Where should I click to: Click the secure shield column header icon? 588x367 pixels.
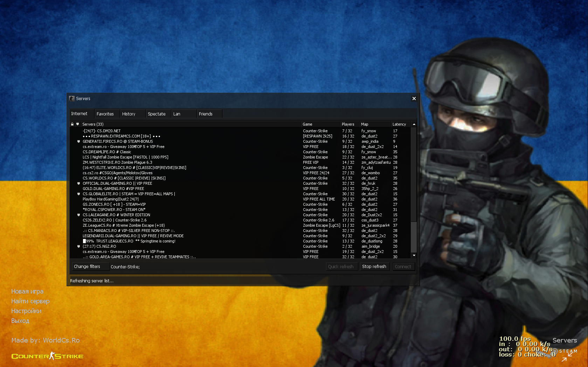(x=78, y=124)
